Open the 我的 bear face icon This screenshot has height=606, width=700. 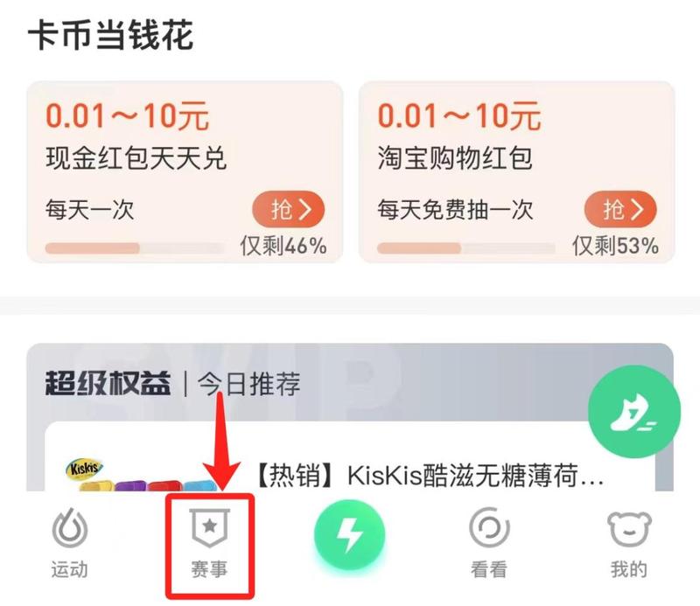click(x=629, y=528)
